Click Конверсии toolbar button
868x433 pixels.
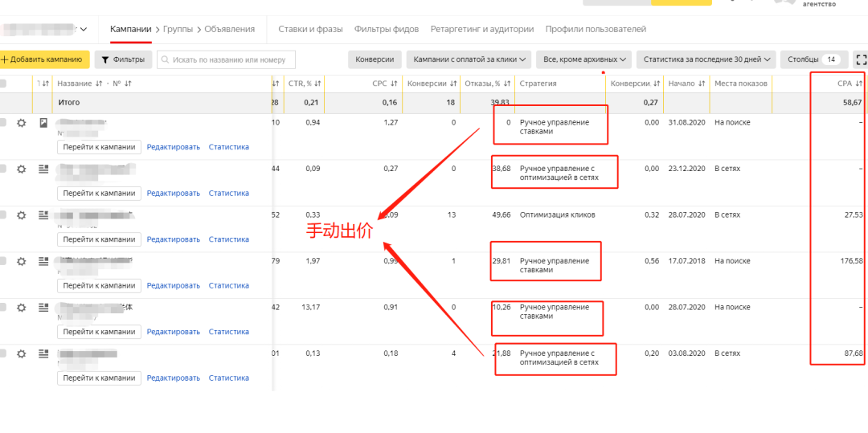pyautogui.click(x=375, y=59)
